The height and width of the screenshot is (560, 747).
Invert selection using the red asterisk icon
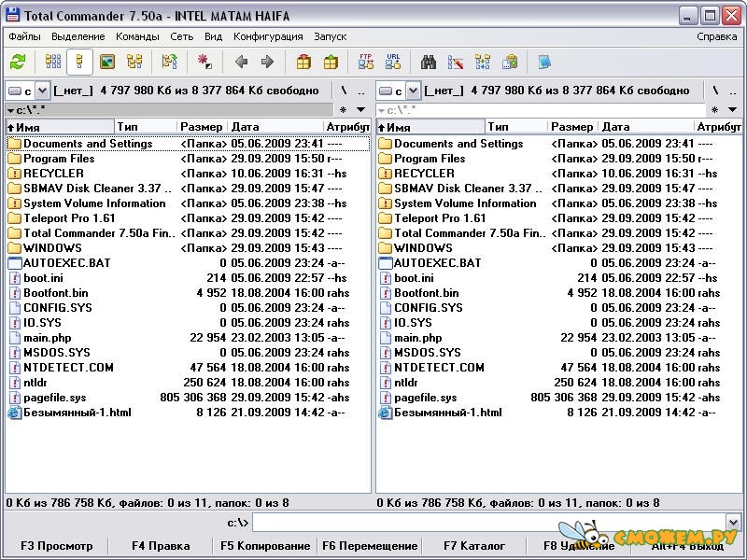click(204, 62)
